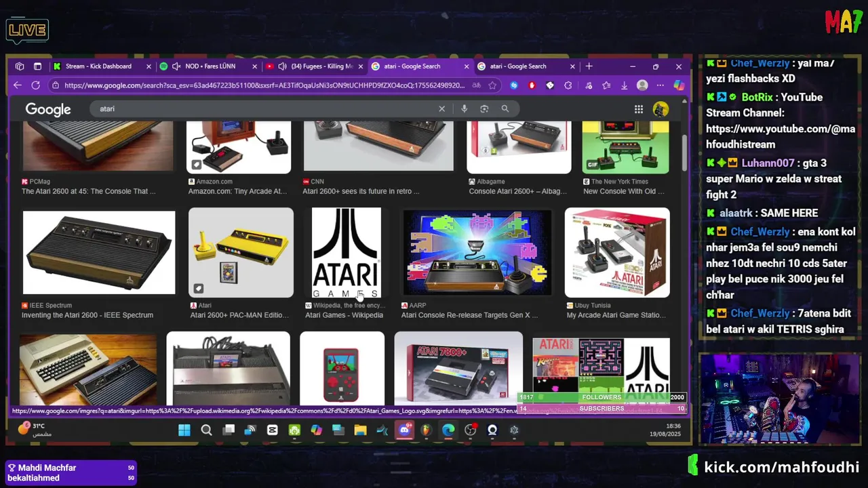Open the Google account avatar
Viewport: 868px width, 488px height.
tap(660, 109)
